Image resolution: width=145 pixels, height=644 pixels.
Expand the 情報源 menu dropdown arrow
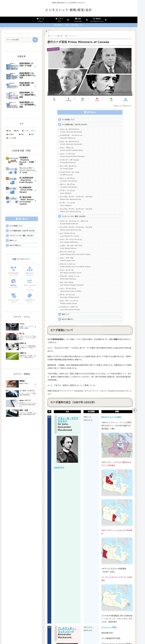click(x=106, y=20)
